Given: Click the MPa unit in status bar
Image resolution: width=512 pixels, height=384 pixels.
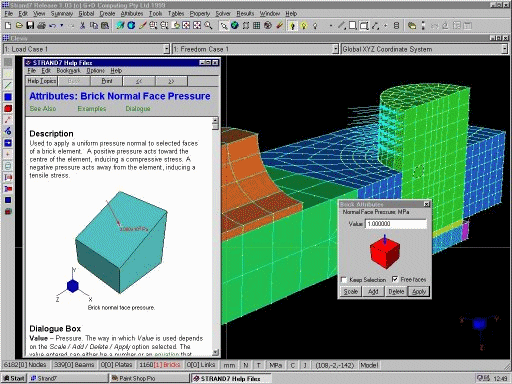Looking at the screenshot, I should tap(276, 365).
